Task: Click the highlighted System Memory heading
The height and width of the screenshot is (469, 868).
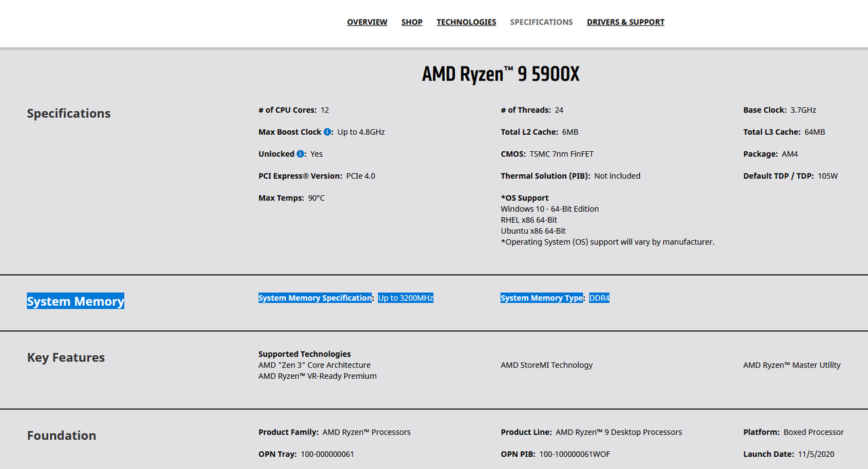Action: [x=75, y=301]
